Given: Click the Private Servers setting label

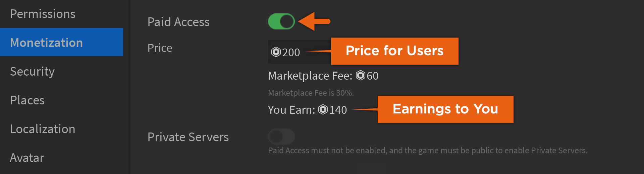Looking at the screenshot, I should 188,137.
